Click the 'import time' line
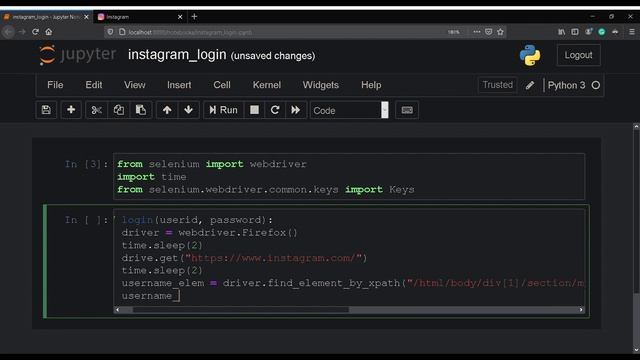The image size is (640, 360). pos(151,177)
